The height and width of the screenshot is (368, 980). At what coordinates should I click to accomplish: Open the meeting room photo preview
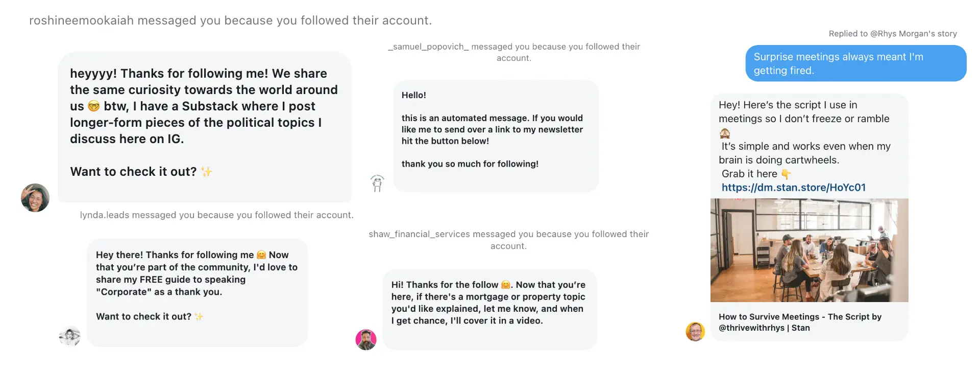click(809, 250)
